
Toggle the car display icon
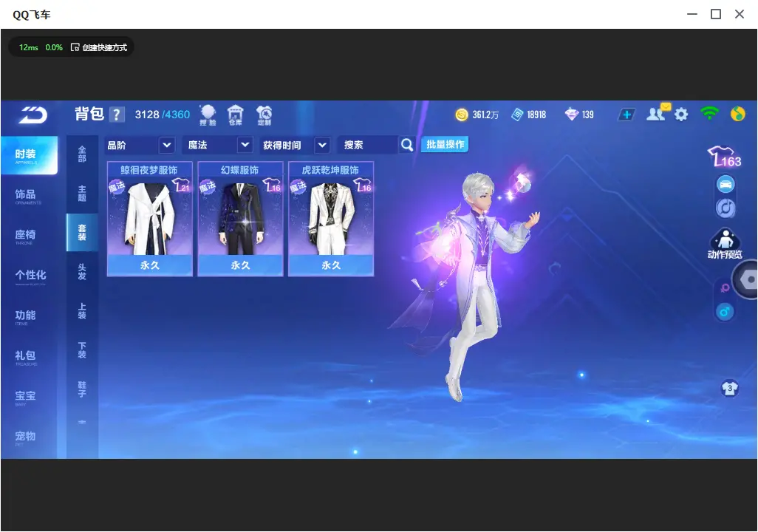pyautogui.click(x=725, y=184)
